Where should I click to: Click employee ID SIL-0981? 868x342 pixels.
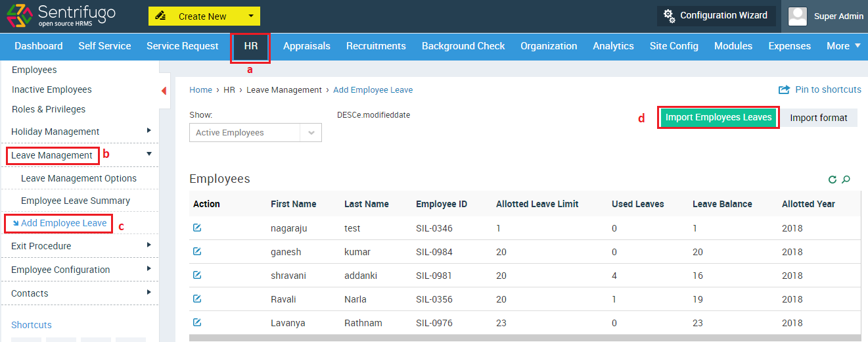coord(434,276)
